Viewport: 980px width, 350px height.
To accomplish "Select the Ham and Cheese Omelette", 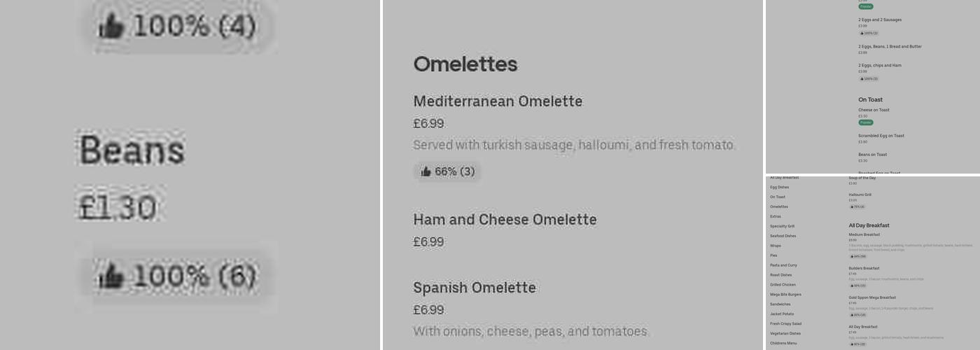I will point(505,220).
